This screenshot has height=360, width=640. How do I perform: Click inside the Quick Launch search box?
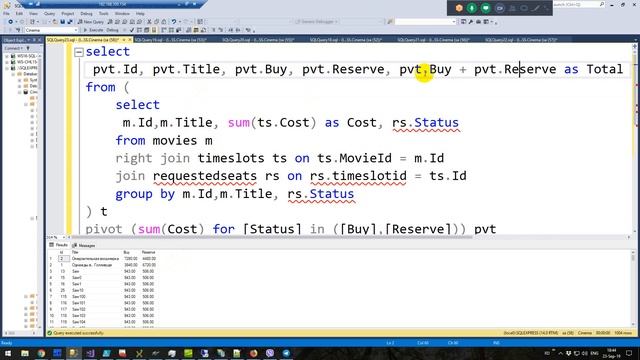579,4
